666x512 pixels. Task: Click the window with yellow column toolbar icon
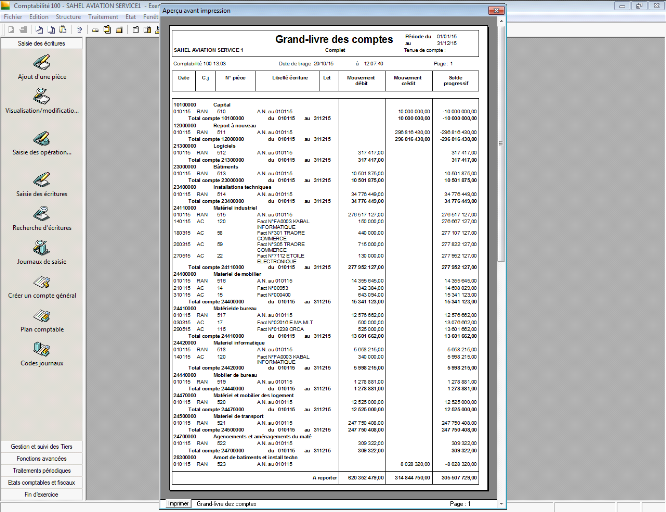click(147, 30)
